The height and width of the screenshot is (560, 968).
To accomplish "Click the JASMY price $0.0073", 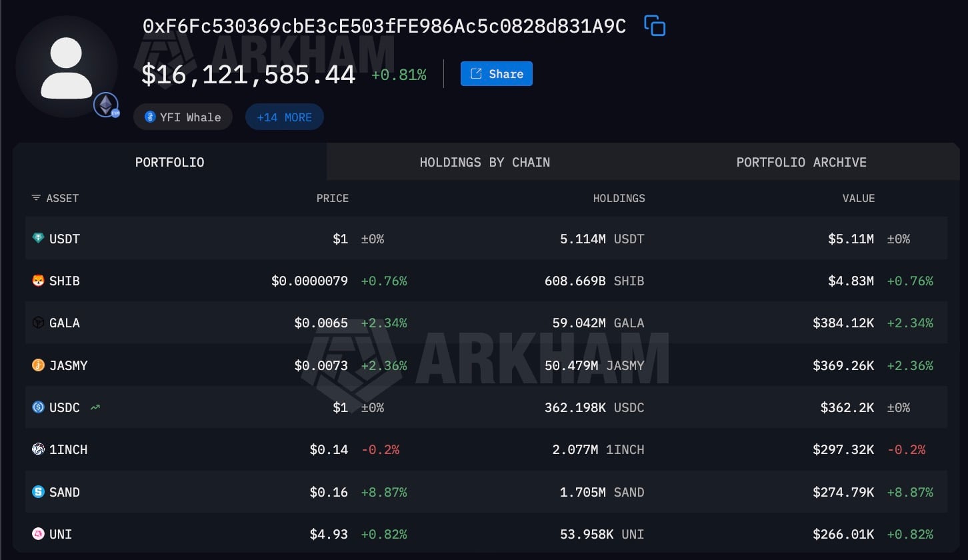I will pos(321,365).
